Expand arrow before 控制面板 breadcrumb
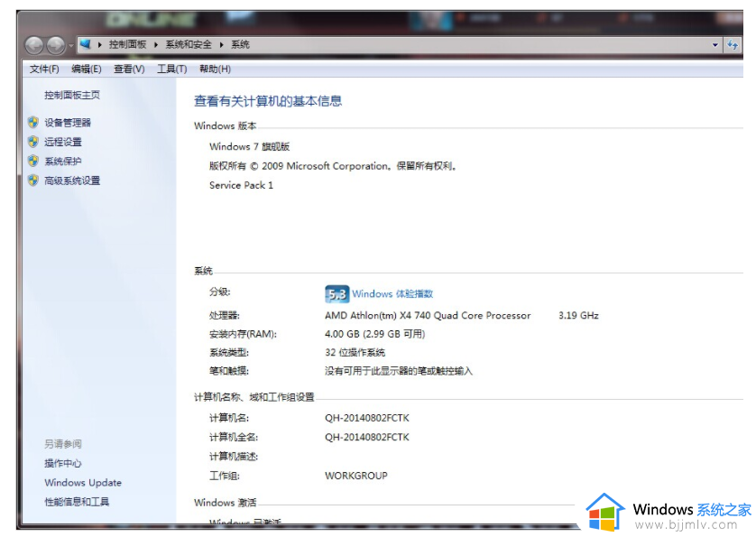This screenshot has height=537, width=756. click(99, 45)
